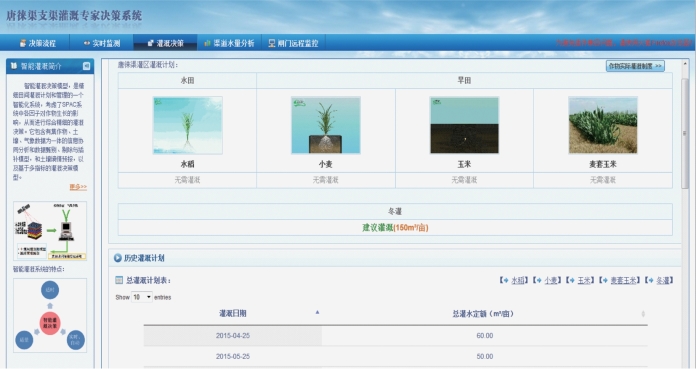Screen dimensions: 696x369
Task: Click the 60.00 quota value cell
Action: coord(485,336)
